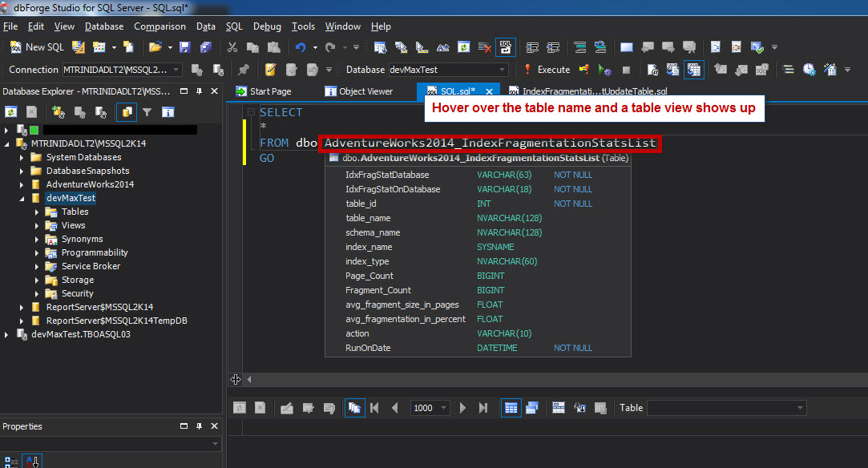Close the SQL.sql tab

click(x=490, y=91)
